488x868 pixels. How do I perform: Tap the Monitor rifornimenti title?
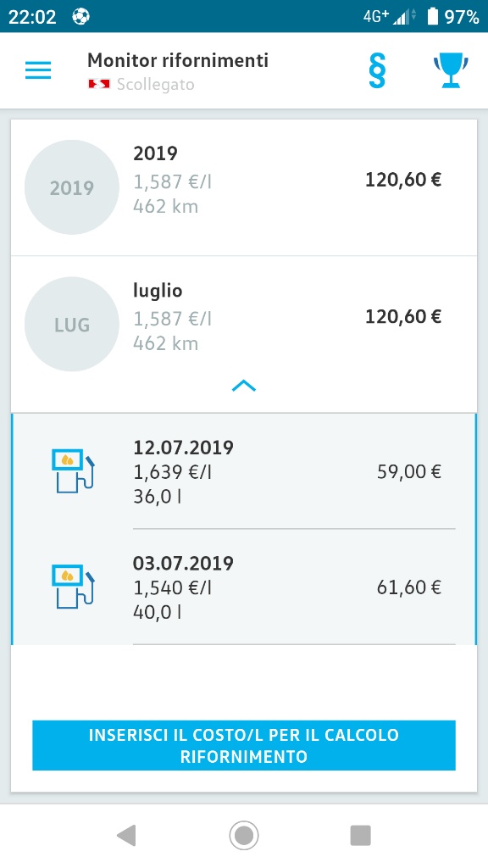pyautogui.click(x=178, y=60)
